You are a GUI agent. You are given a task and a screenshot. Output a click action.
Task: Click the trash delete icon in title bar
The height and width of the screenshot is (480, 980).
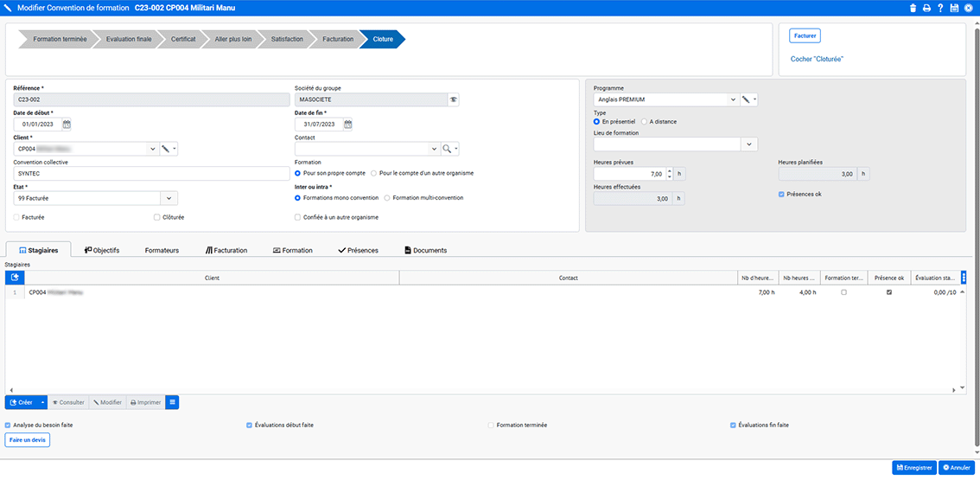pos(913,8)
